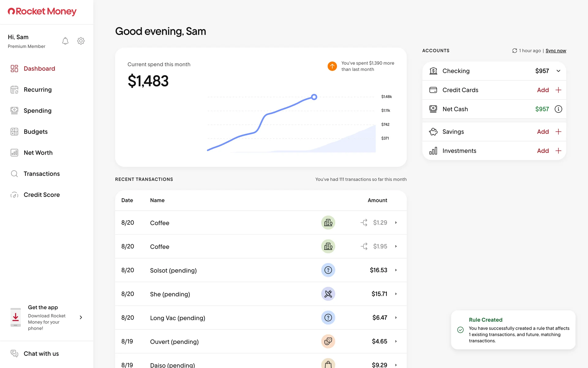Click the data point on the spending chart

(x=314, y=97)
